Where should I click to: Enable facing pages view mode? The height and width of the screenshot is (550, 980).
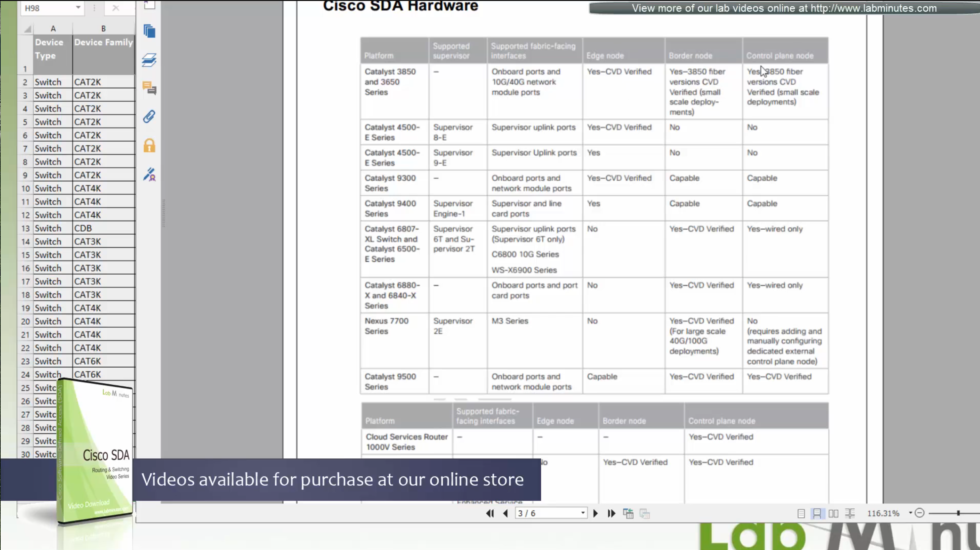coord(833,513)
